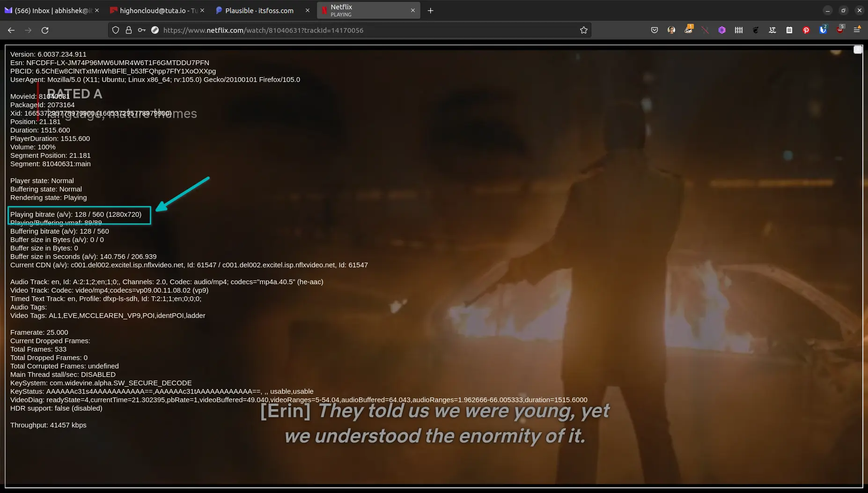The height and width of the screenshot is (493, 868).
Task: Click the Video Track codec line
Action: click(x=110, y=290)
